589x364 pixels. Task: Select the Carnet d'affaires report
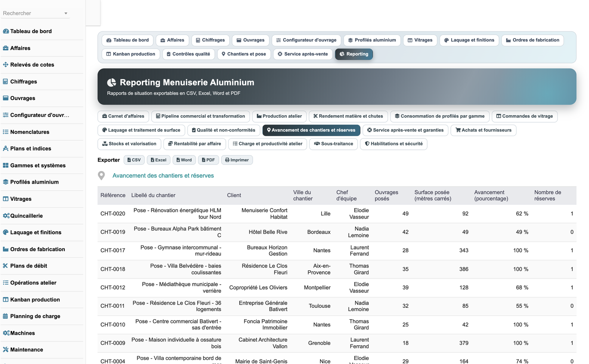123,116
